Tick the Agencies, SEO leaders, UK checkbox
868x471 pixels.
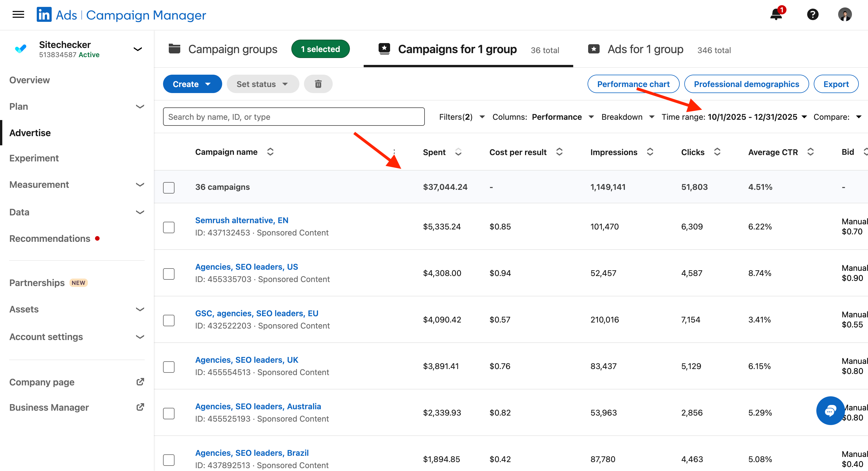pyautogui.click(x=169, y=367)
